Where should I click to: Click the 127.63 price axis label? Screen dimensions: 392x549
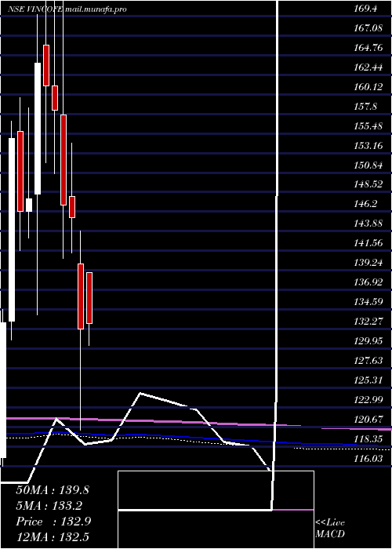[x=368, y=360]
